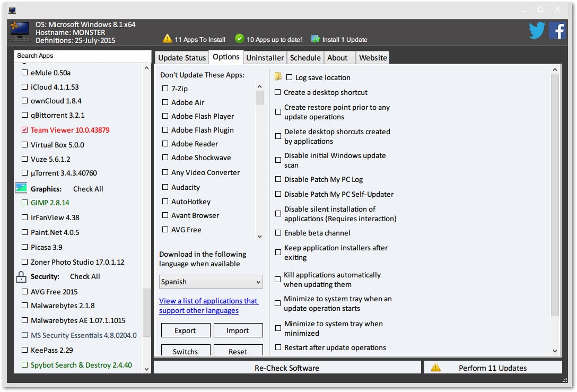This screenshot has width=577, height=392.
Task: Click the Security padlock icon
Action: (x=21, y=277)
